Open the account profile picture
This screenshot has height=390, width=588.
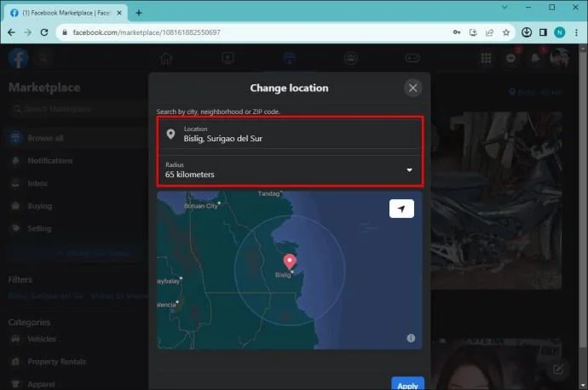coord(560,58)
